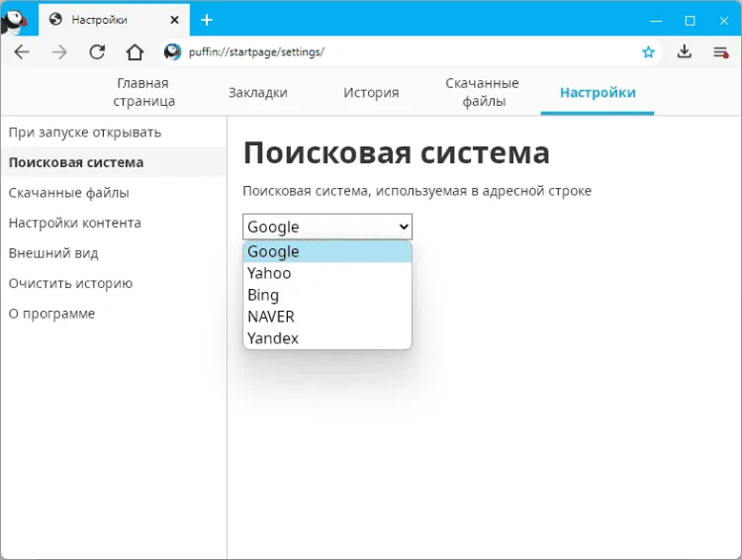Choose Yandex in the dropdown list

point(327,338)
